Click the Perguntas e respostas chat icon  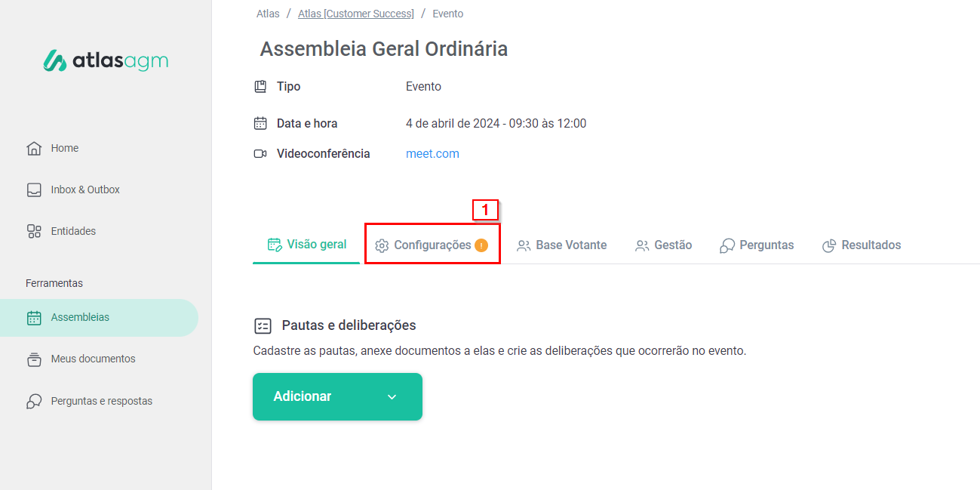tap(34, 401)
